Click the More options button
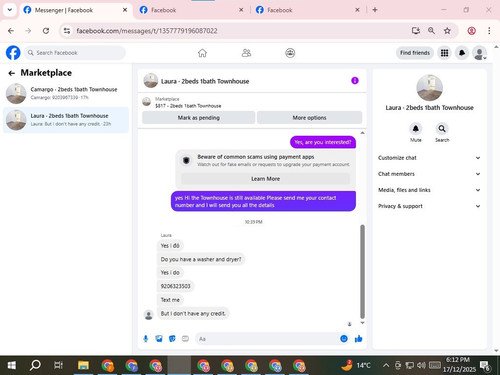The width and height of the screenshot is (500, 375). click(309, 118)
